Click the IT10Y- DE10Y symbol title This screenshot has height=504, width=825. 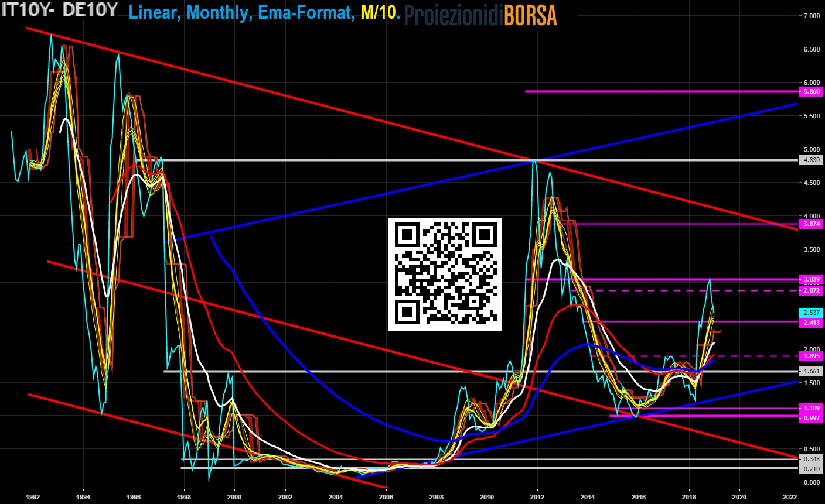60,11
